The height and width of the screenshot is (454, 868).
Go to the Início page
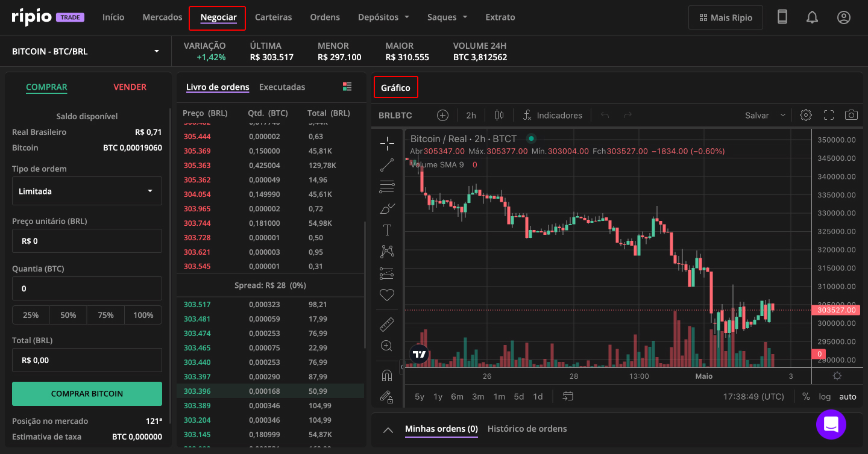[113, 17]
